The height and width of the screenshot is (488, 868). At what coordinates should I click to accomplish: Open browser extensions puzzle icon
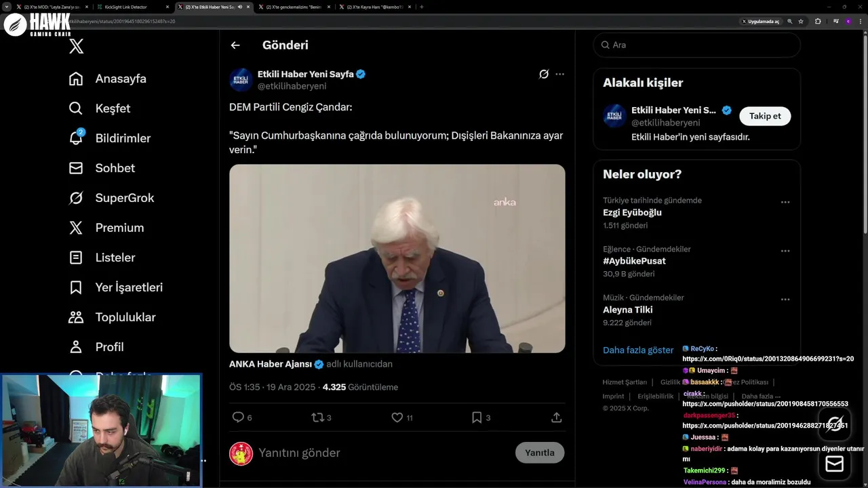click(818, 21)
